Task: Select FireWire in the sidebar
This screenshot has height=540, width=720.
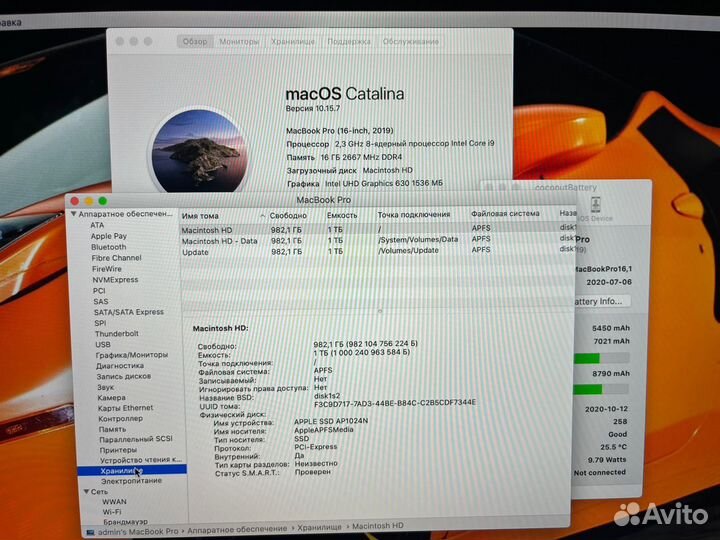Action: click(x=107, y=269)
